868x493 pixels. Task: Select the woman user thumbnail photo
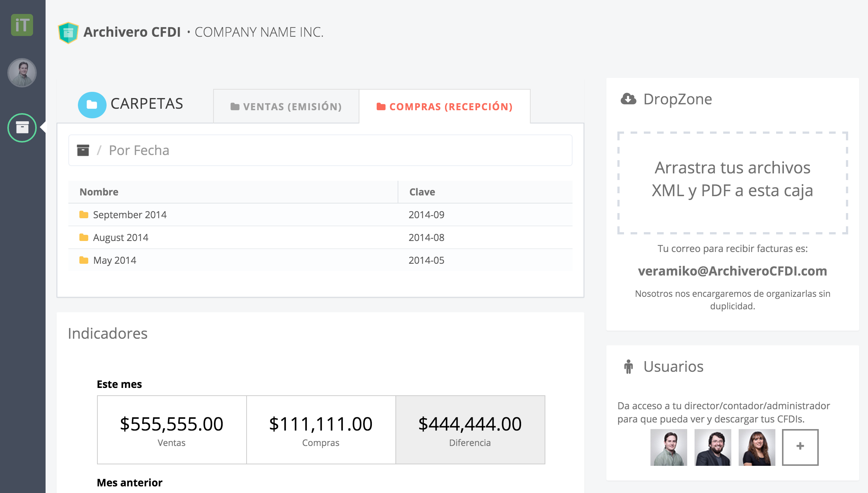757,447
